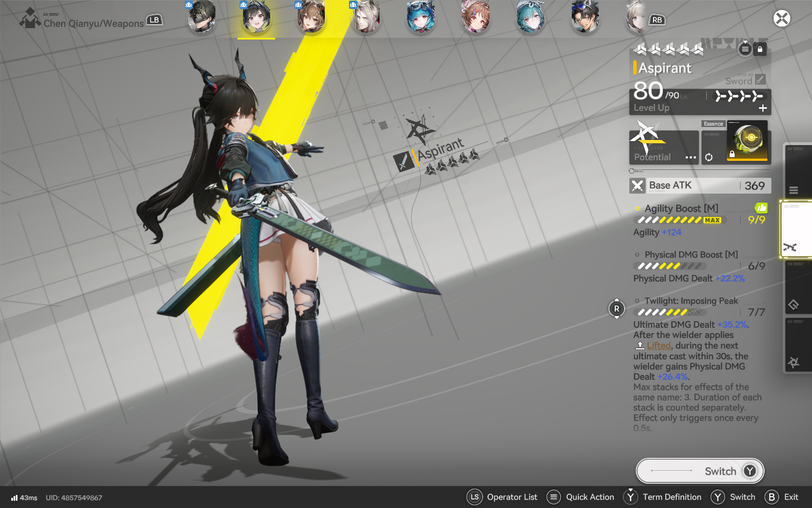The width and height of the screenshot is (812, 508).
Task: Select Chen Qianyu's highlighted operator portrait
Action: pos(256,17)
